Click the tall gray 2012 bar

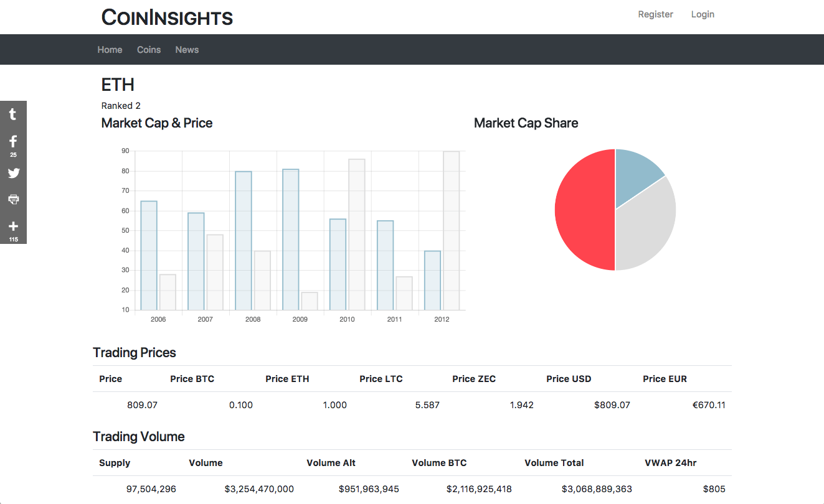tap(452, 230)
